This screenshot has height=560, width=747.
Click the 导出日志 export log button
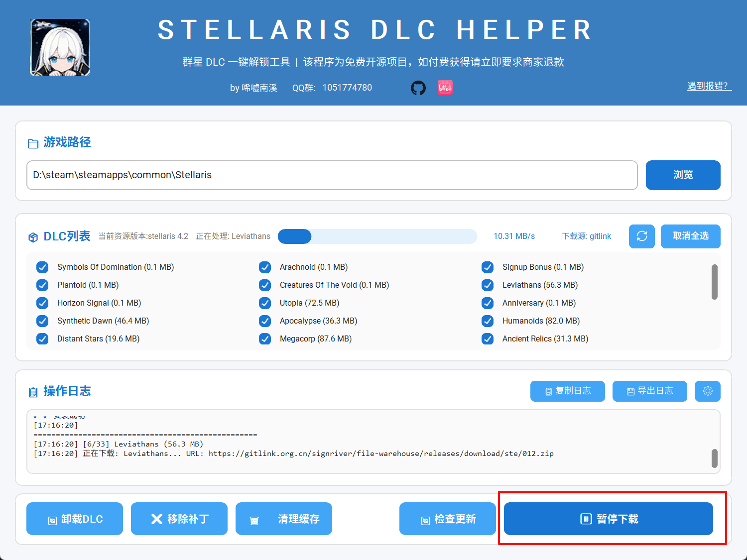pos(650,391)
